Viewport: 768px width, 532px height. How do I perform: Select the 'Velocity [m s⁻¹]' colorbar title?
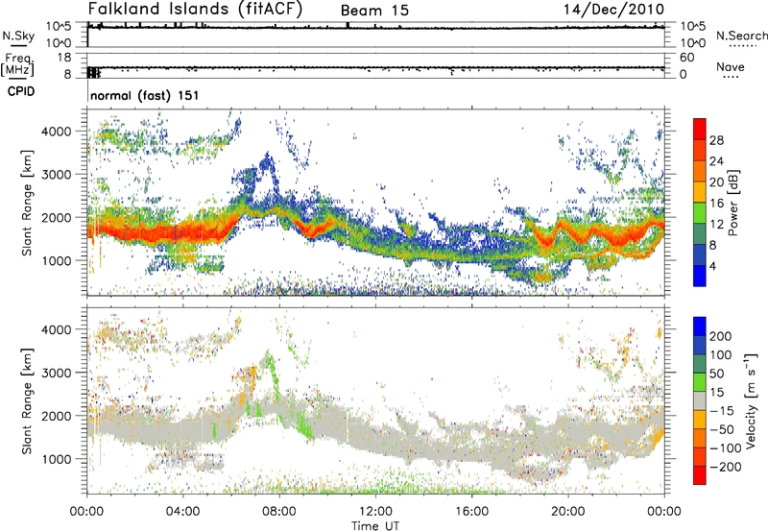pyautogui.click(x=751, y=399)
